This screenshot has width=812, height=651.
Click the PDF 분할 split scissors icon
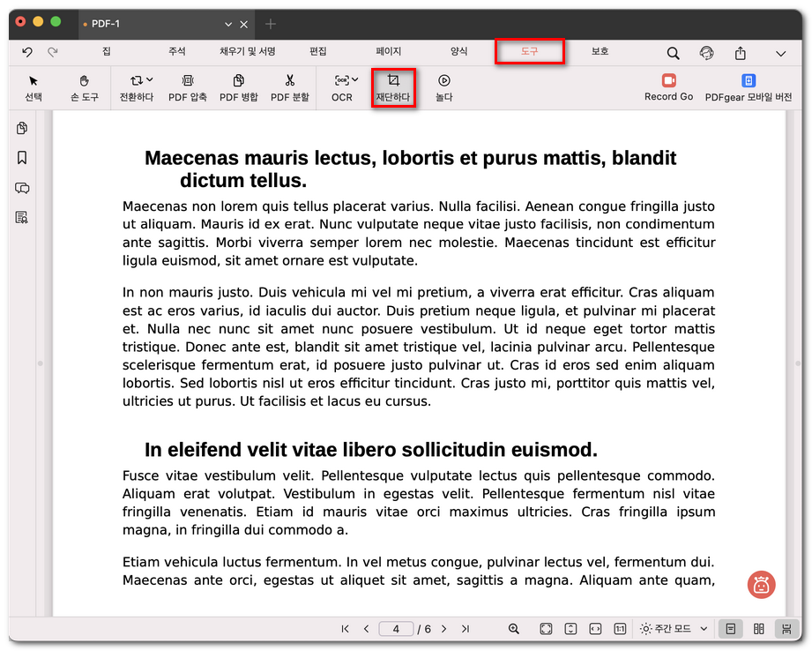point(289,81)
